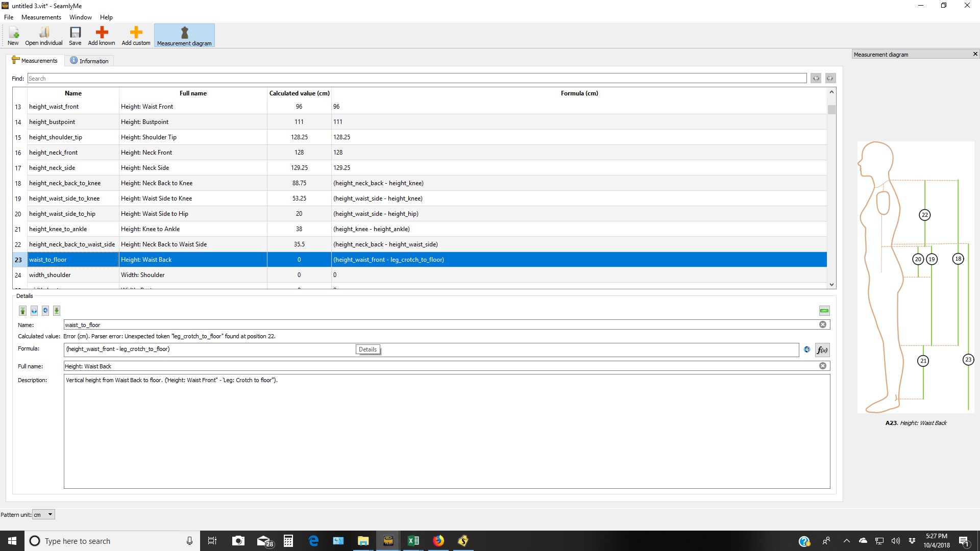Open Microsoft Edge from the taskbar

coord(313,541)
